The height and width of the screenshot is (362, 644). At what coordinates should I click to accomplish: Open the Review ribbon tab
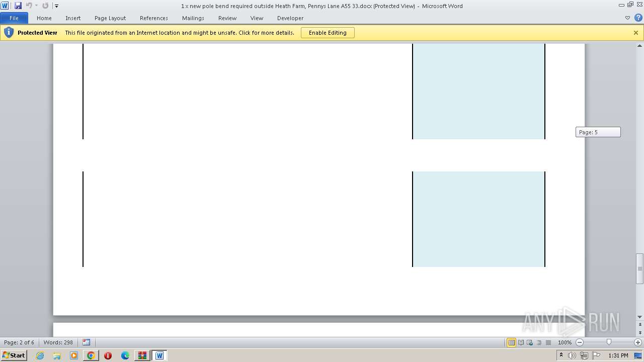(x=227, y=18)
